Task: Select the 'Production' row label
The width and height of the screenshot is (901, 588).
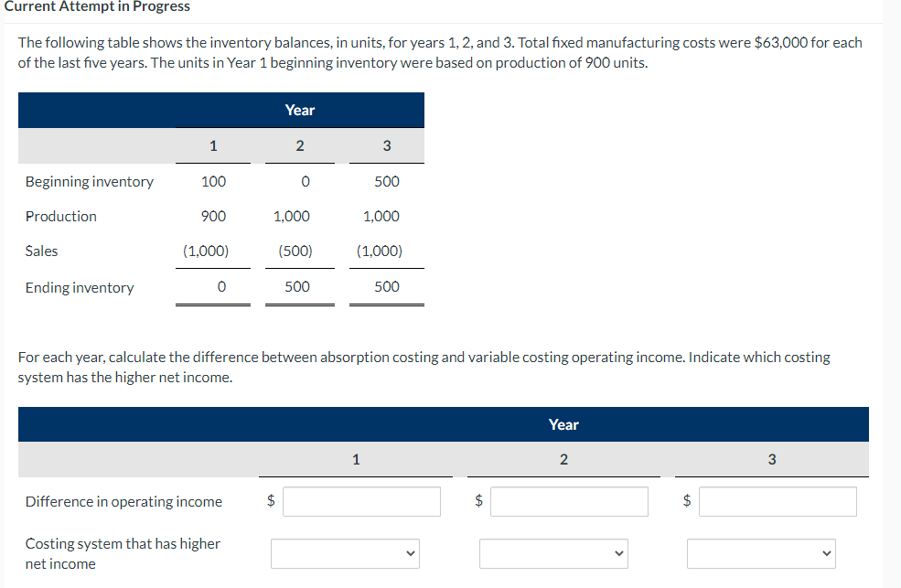Action: point(61,217)
